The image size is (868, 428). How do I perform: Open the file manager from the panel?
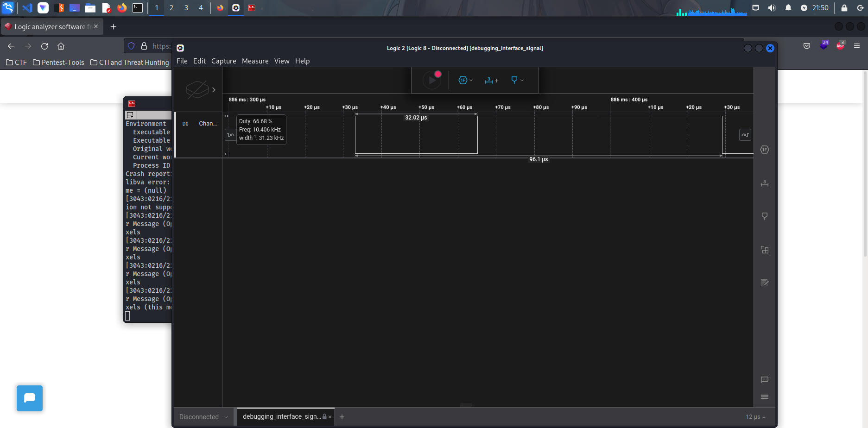pyautogui.click(x=90, y=8)
